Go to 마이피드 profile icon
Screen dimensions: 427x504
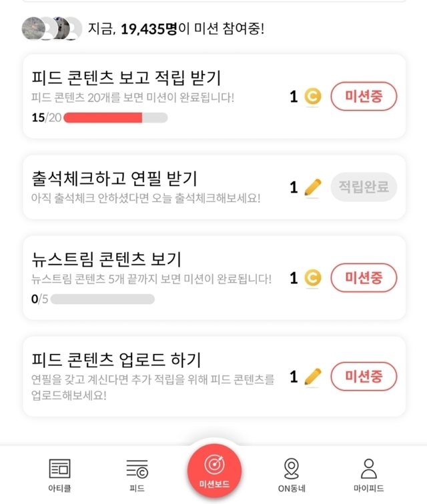pos(368,469)
